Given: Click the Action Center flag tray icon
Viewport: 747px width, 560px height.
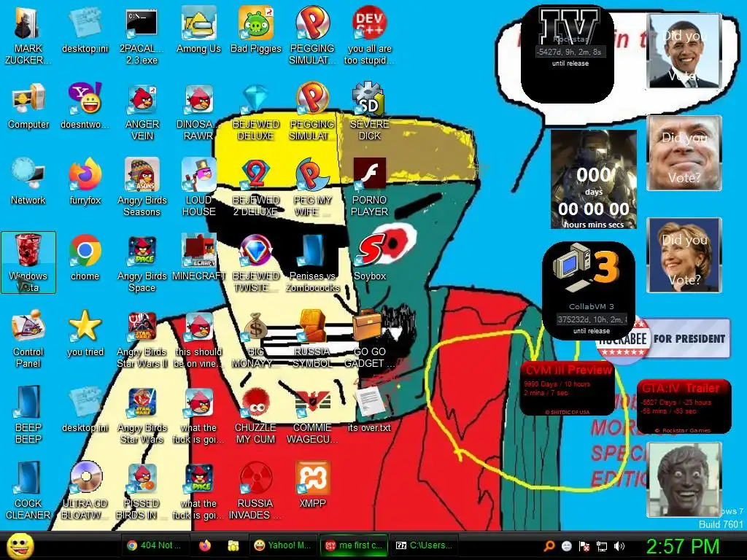Looking at the screenshot, I should (x=584, y=545).
